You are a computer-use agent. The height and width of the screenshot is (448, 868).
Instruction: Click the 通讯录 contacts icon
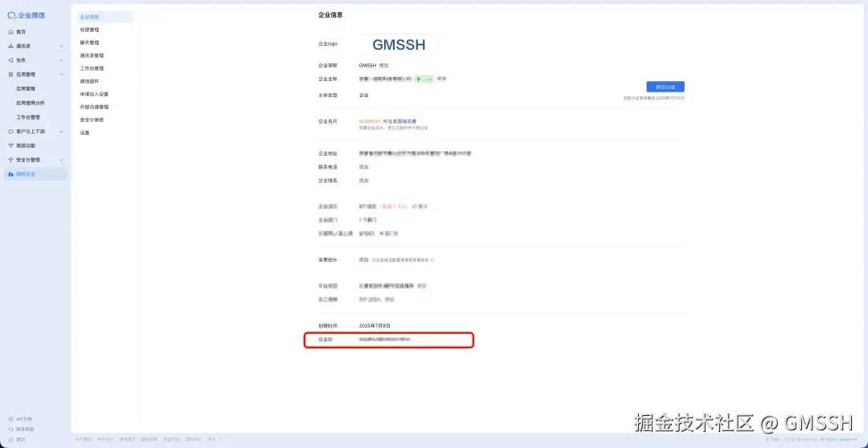tap(10, 46)
